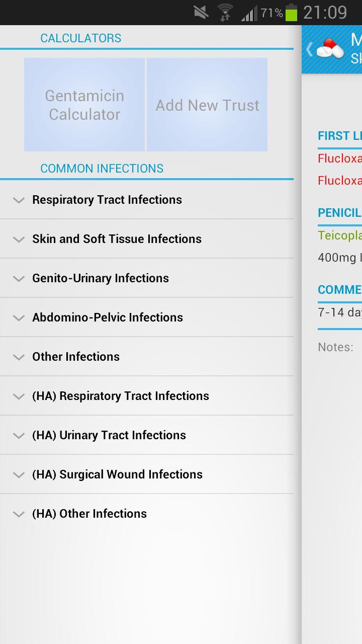Viewport: 362px width, 644px height.
Task: Select the CALCULATORS section header
Action: [x=81, y=38]
